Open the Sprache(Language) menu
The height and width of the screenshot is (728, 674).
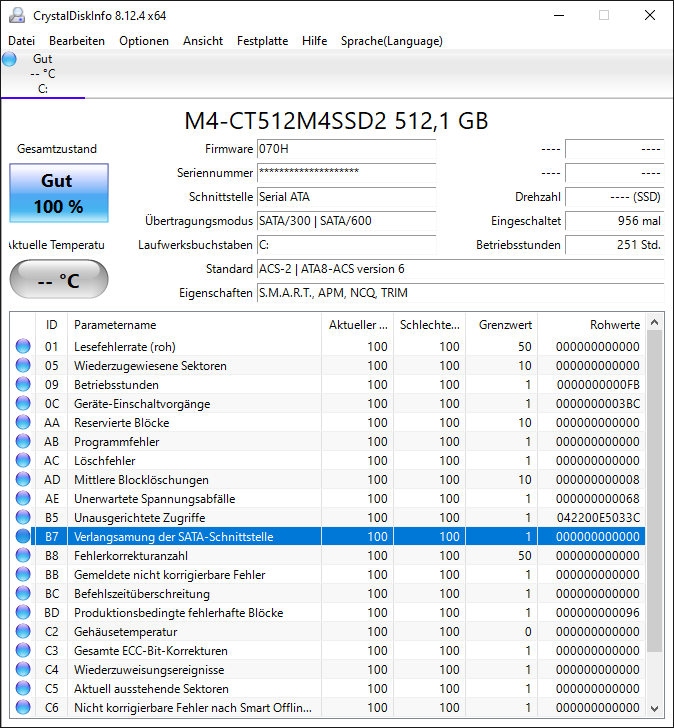tap(392, 41)
